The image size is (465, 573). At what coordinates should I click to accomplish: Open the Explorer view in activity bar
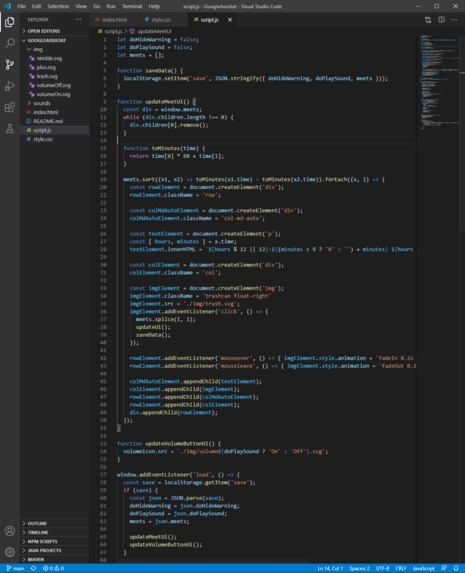click(10, 22)
